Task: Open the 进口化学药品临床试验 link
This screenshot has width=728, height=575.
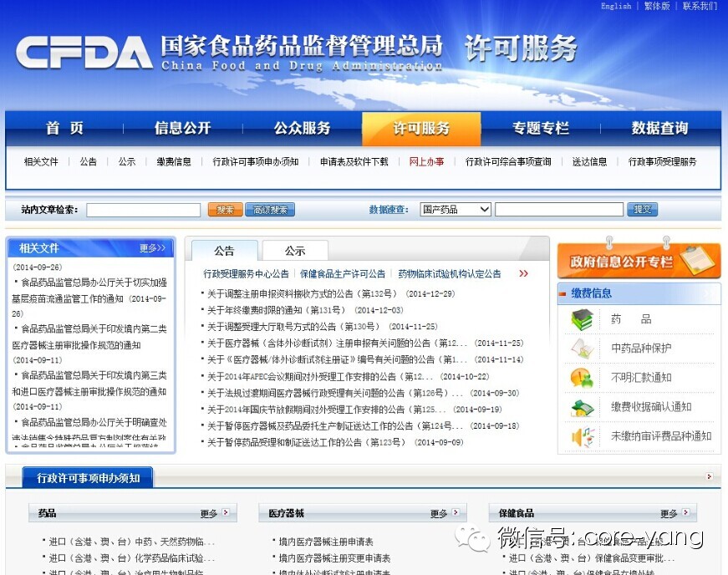Action: click(x=132, y=557)
